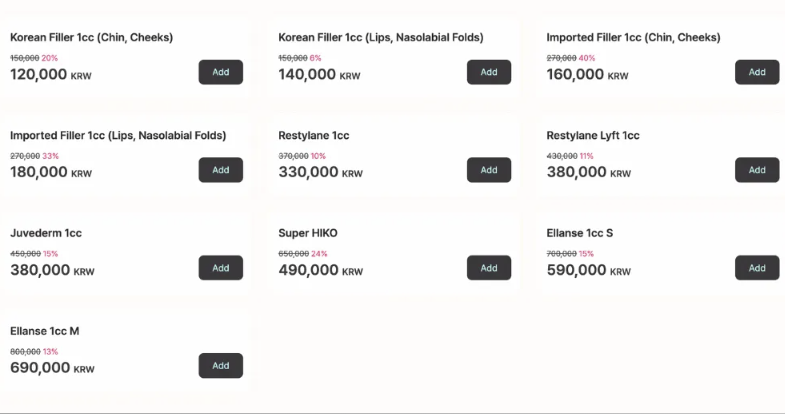Add Korean Filler 1cc (Lips, Nasolabial Folds)
This screenshot has width=785, height=414.
coord(488,72)
